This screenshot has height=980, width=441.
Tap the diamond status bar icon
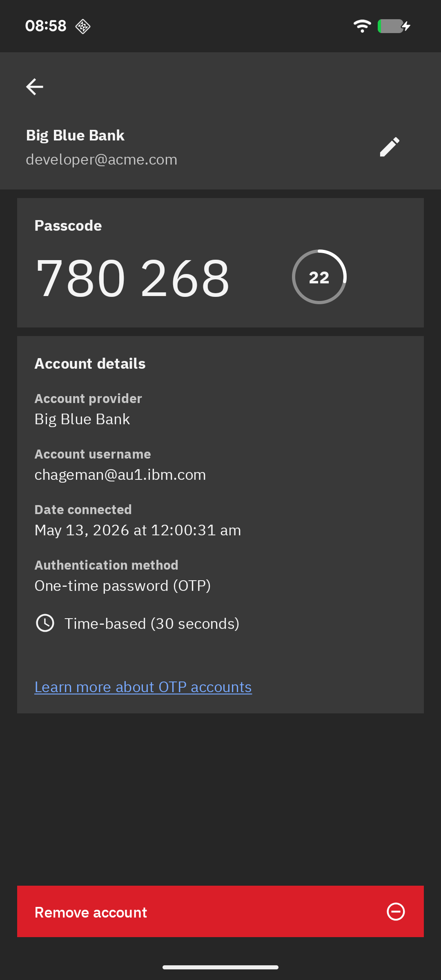pyautogui.click(x=83, y=27)
